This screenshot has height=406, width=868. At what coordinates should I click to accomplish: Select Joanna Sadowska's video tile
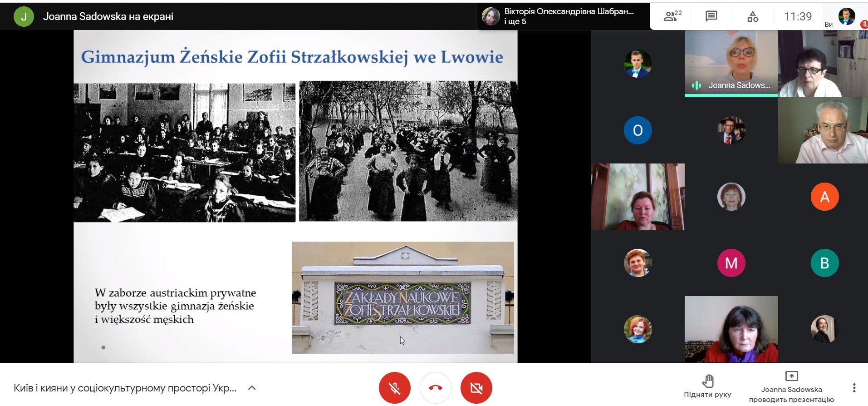pyautogui.click(x=731, y=63)
